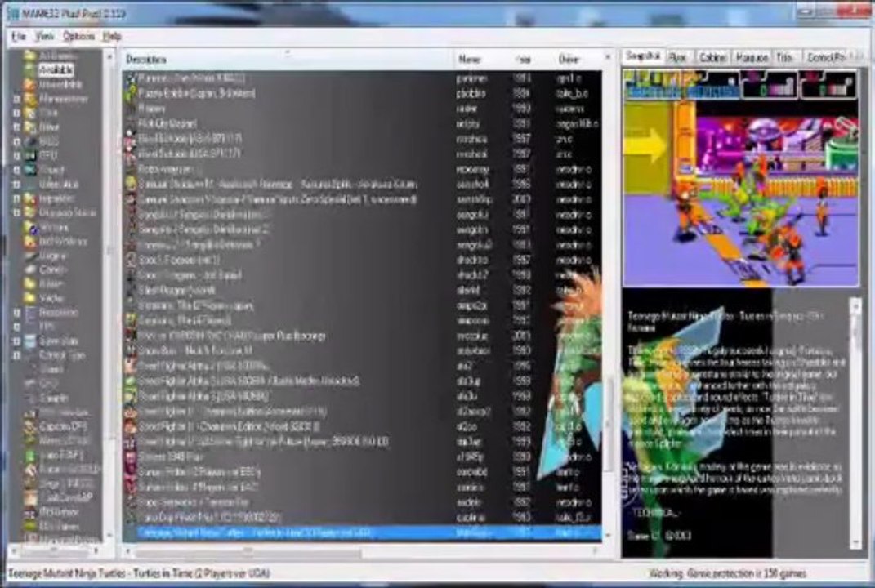Expand the Sound tree node
The image size is (875, 588).
[16, 170]
